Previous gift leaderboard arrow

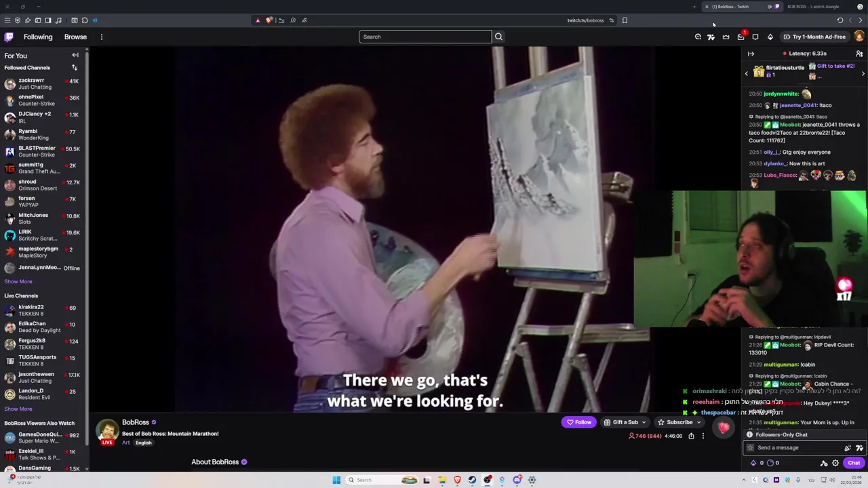pyautogui.click(x=747, y=73)
